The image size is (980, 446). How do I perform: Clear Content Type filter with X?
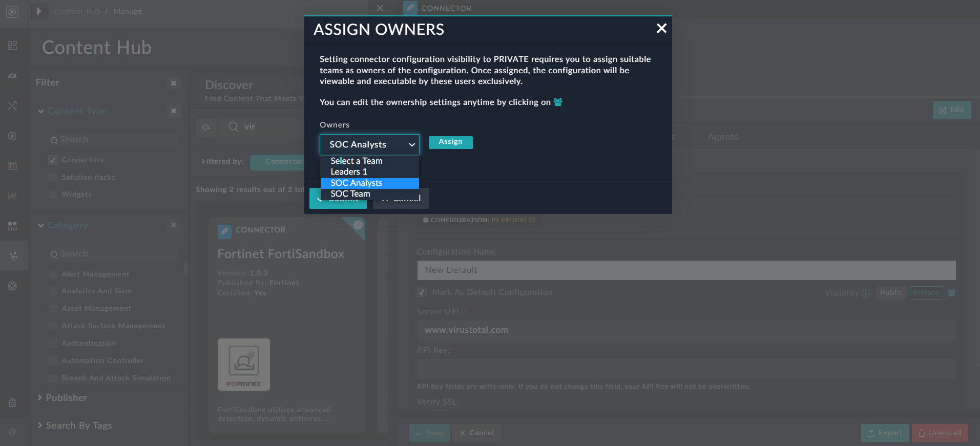point(174,111)
